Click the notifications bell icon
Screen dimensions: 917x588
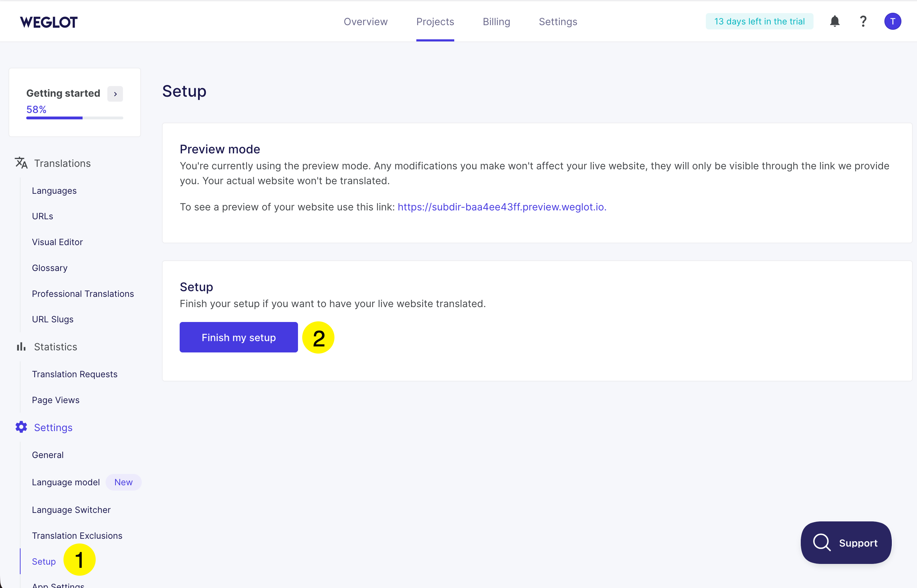coord(834,21)
